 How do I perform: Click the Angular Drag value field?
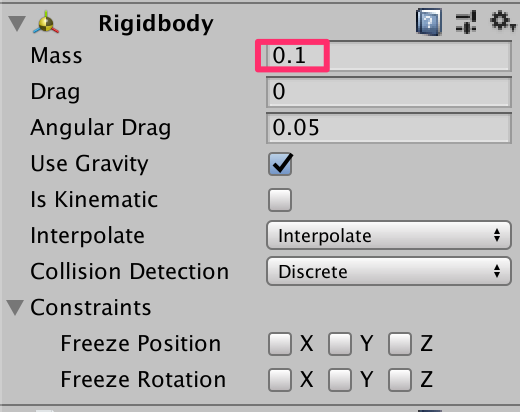pos(389,128)
